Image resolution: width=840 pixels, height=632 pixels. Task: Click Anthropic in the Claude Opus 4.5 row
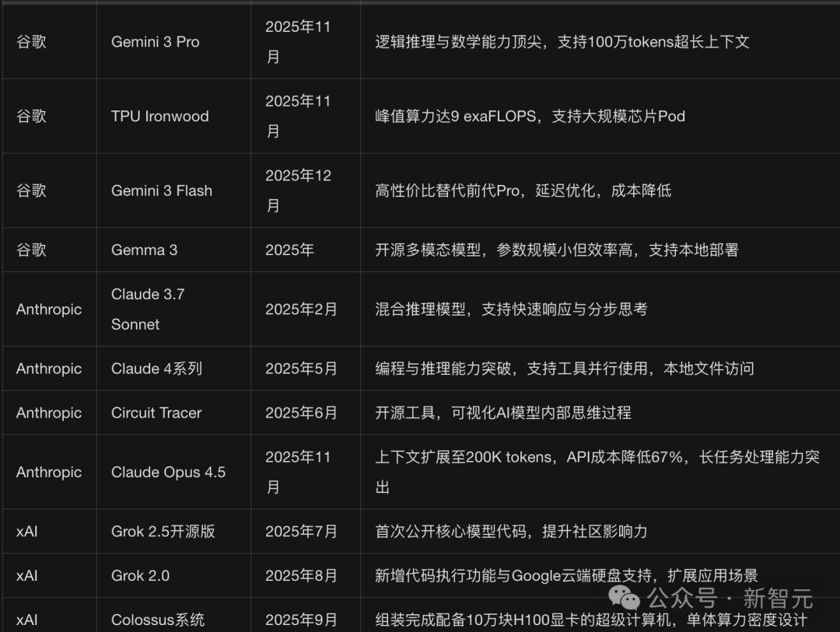point(49,473)
